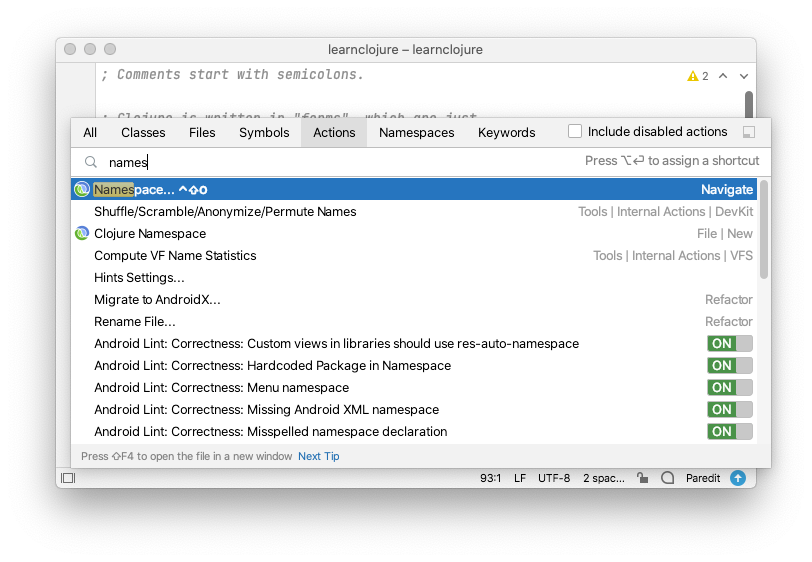Click the Clojure icon beside Namespace... result
812x562 pixels.
[x=82, y=190]
